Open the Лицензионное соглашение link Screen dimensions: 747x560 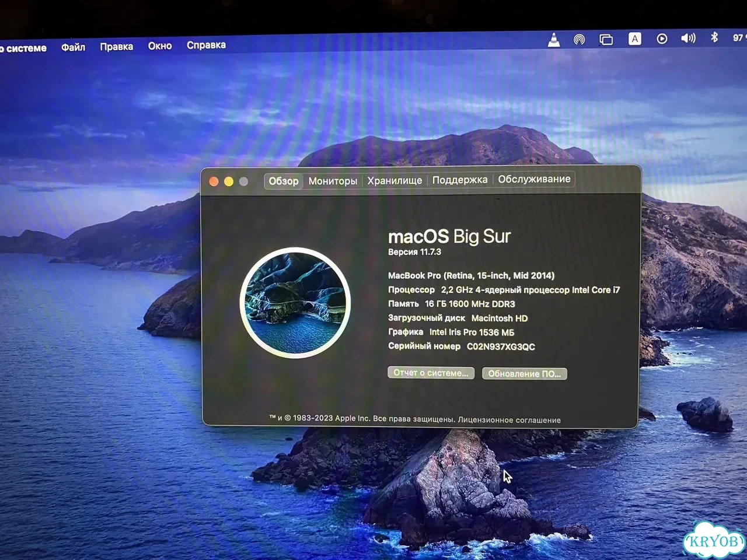pyautogui.click(x=509, y=420)
